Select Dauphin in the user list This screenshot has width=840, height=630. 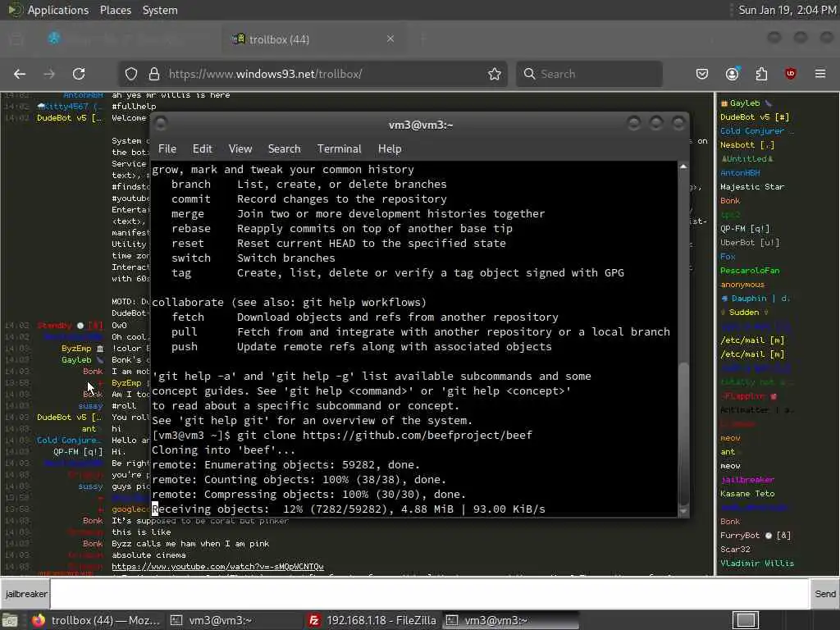(x=755, y=298)
